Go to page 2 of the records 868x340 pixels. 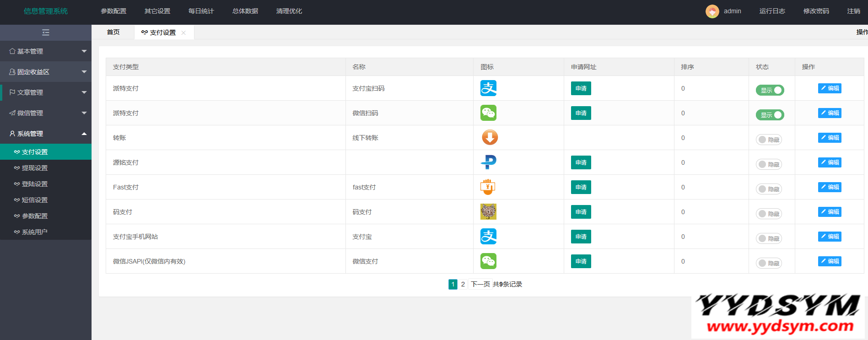(463, 284)
